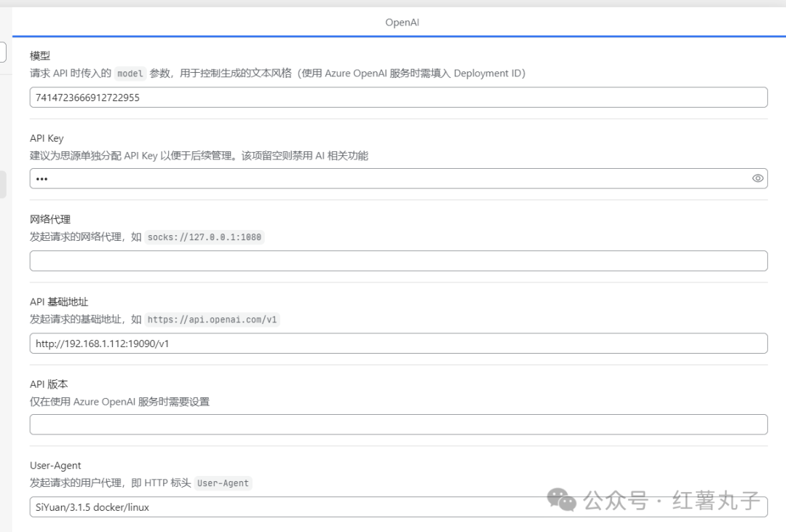Click the User-Agent field with SiYuan/3.1.5
The width and height of the screenshot is (786, 532).
click(399, 507)
